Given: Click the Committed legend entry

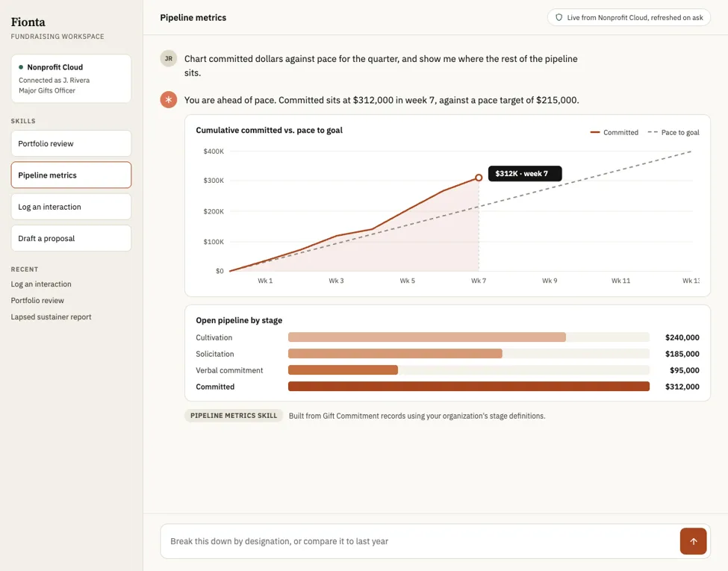Looking at the screenshot, I should coord(615,132).
